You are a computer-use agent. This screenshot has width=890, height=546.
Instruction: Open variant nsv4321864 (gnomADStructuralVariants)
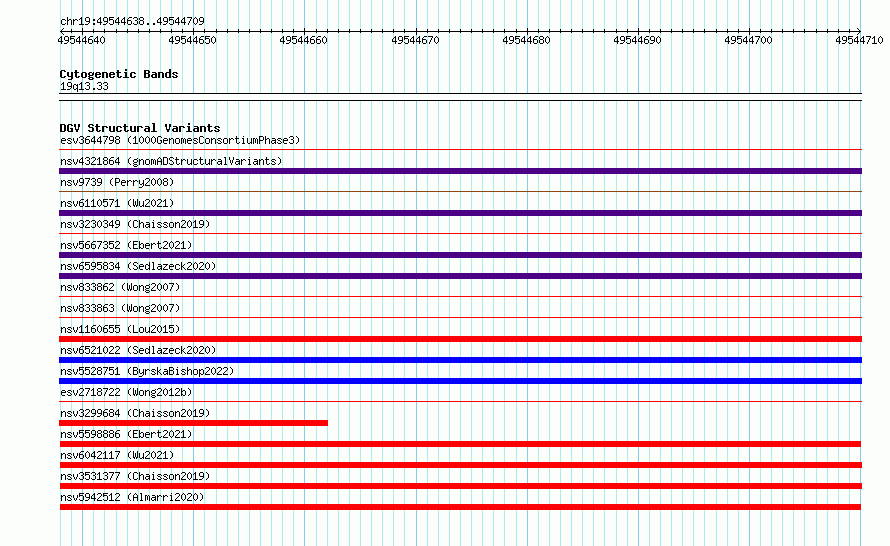(x=171, y=161)
